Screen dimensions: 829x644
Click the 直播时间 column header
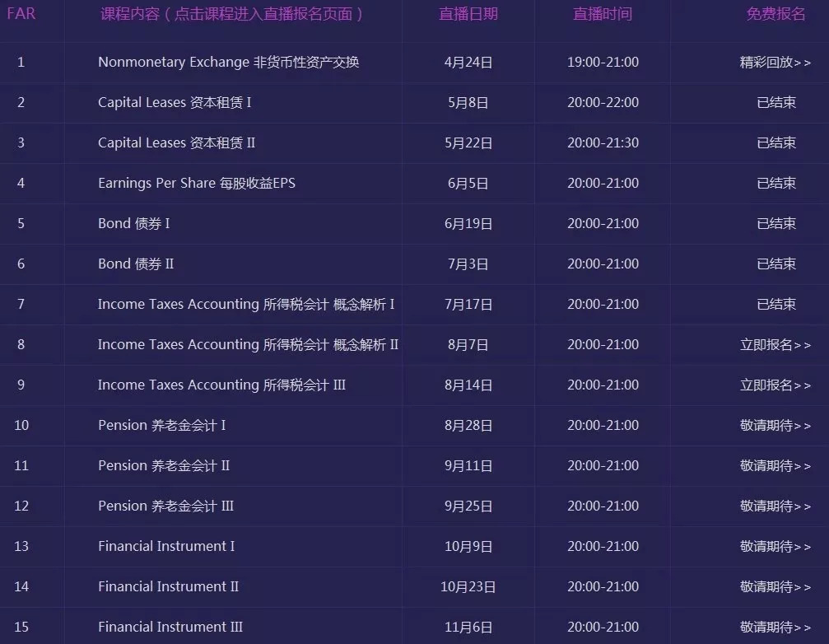pos(603,14)
